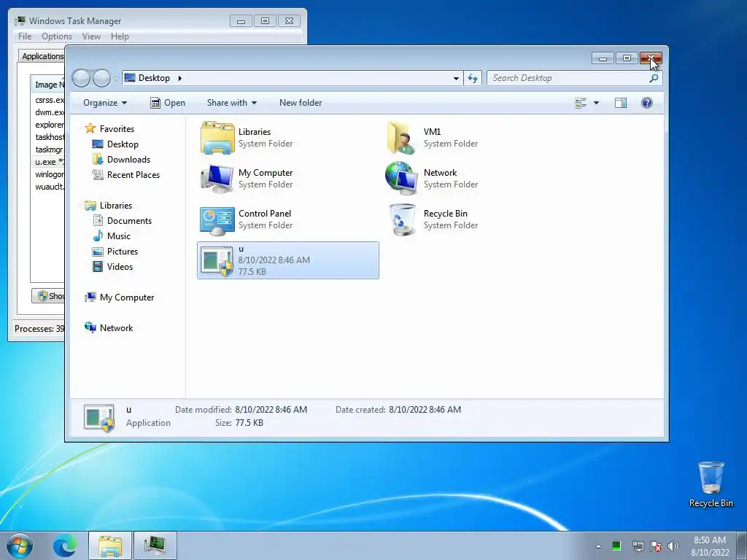Select the Network globe icon in file list
The height and width of the screenshot is (560, 747).
(402, 178)
